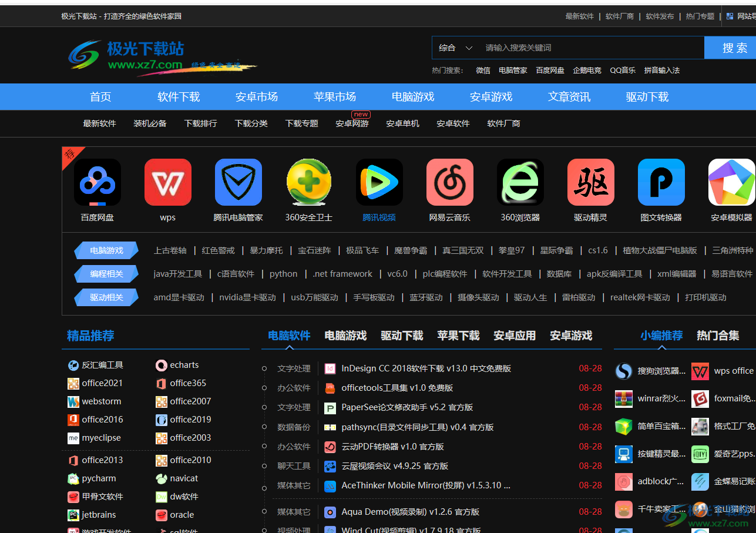756x533 pixels.
Task: Click the InDesign CC 2018 row icon
Action: point(330,368)
